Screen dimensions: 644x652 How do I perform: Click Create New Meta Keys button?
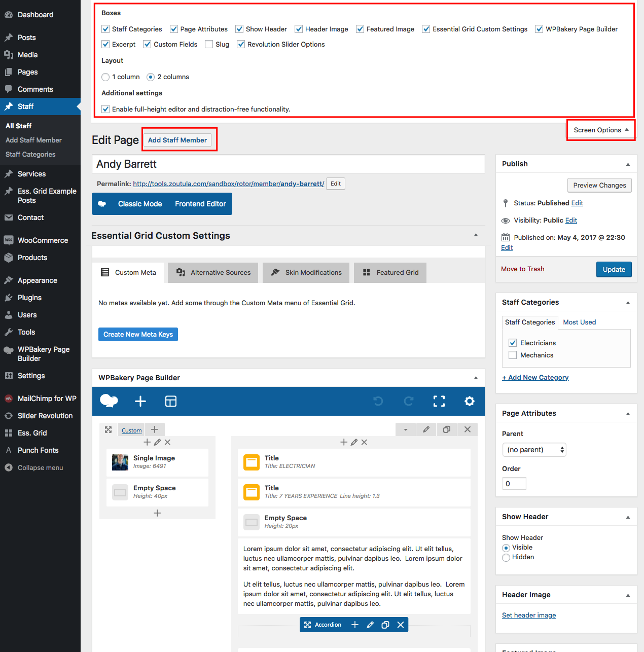click(138, 334)
